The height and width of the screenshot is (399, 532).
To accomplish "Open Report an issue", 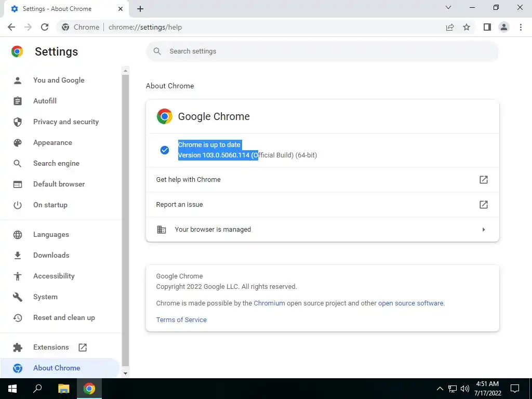I will 322,205.
